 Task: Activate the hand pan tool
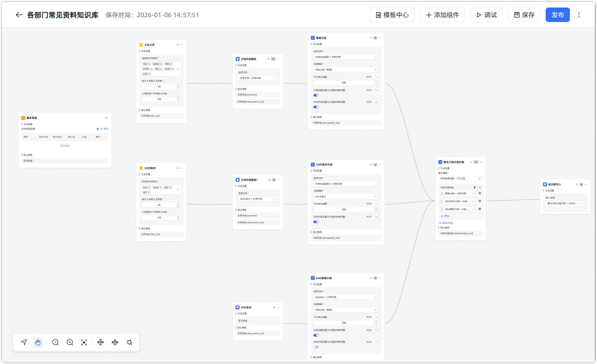38,342
